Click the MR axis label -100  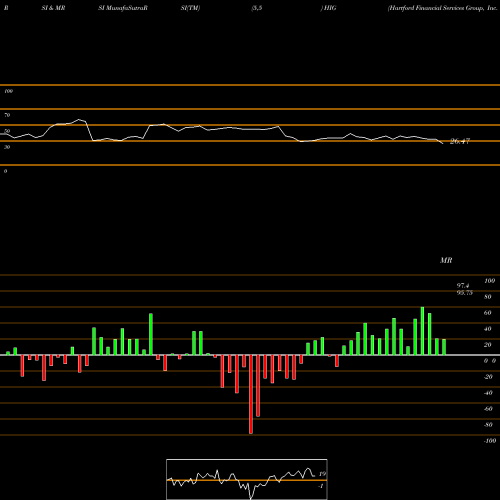coord(490,441)
